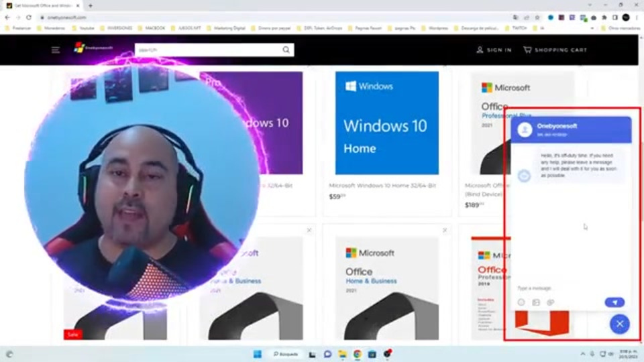This screenshot has width=644, height=362.
Task: Open the MACBOOK bookmark folder
Action: click(x=152, y=28)
